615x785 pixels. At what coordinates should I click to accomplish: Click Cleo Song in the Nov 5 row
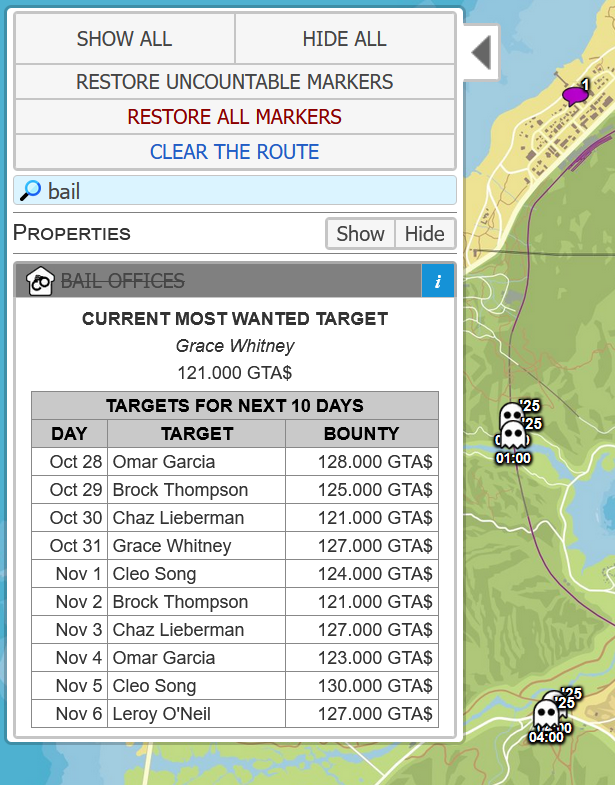click(x=154, y=686)
